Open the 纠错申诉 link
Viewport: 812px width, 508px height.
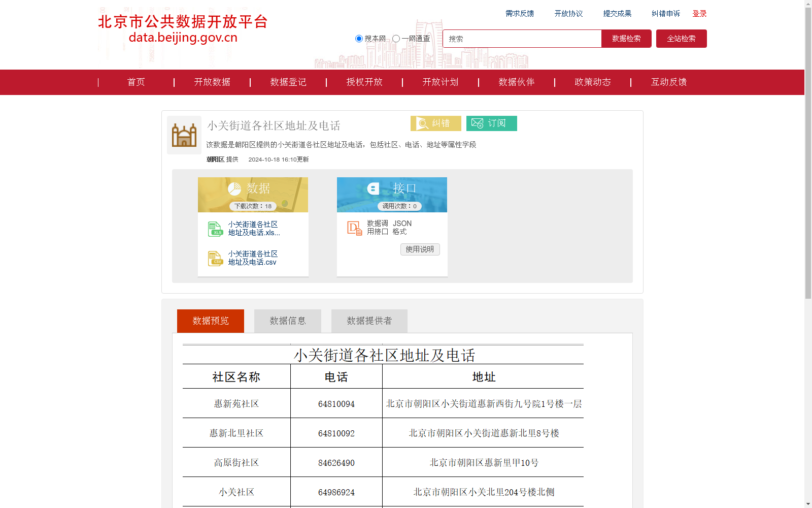666,14
